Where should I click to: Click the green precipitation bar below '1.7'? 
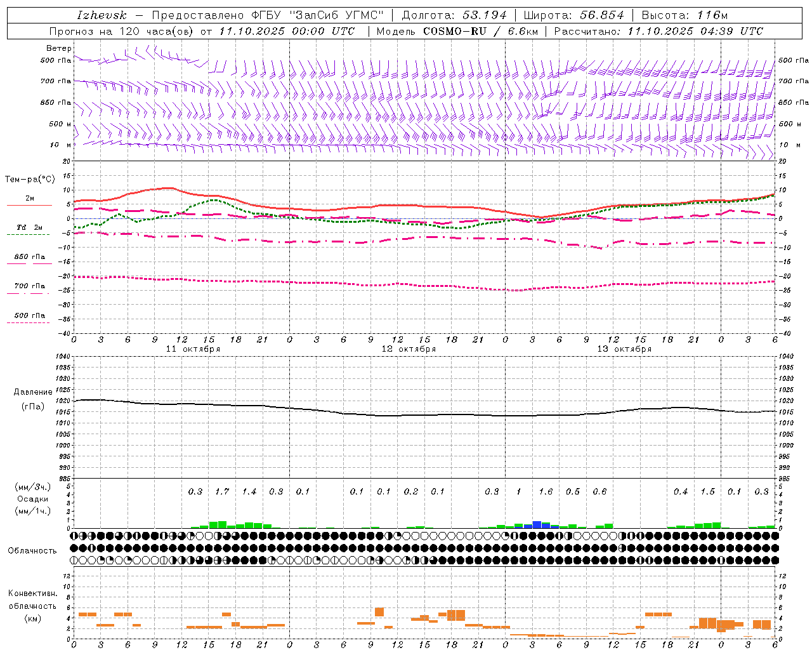(222, 524)
